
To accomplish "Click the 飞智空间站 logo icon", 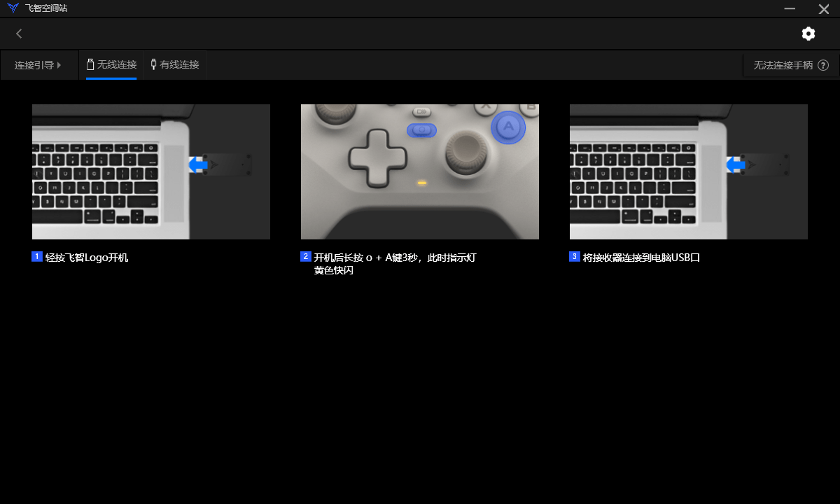I will (x=13, y=8).
